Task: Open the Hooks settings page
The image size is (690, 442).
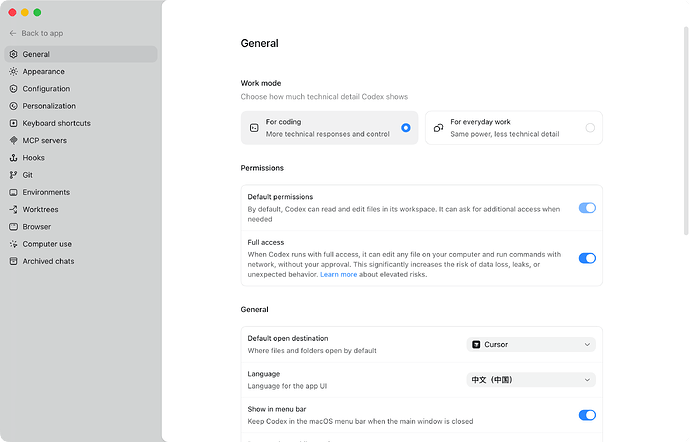Action: (81, 158)
